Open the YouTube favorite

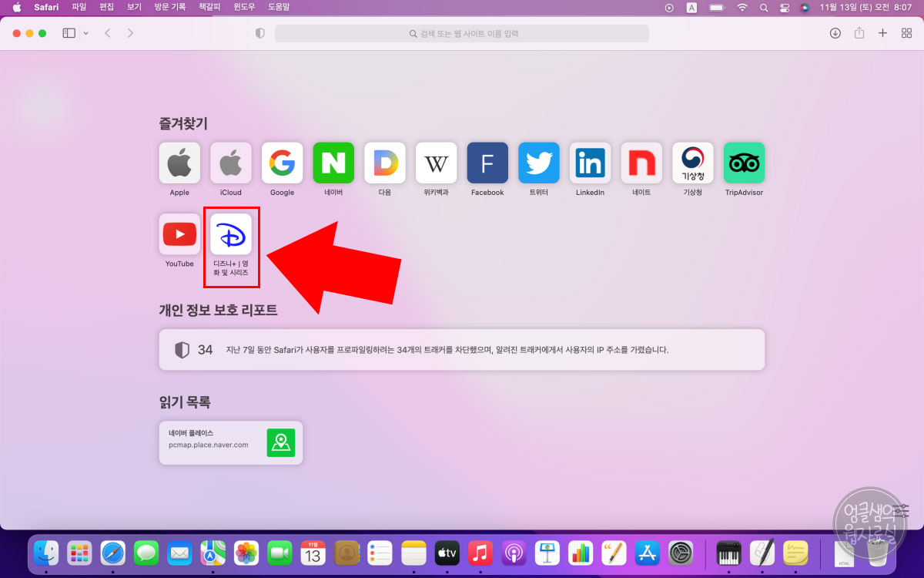point(179,234)
